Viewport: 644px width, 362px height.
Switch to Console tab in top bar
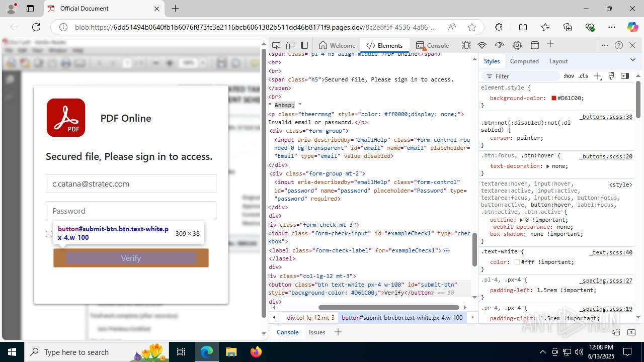[432, 45]
